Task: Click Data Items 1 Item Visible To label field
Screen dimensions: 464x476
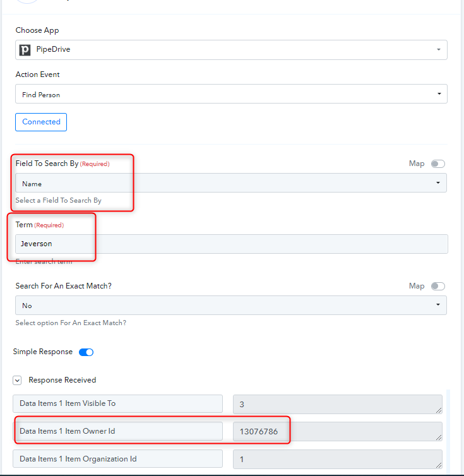Action: pyautogui.click(x=117, y=404)
